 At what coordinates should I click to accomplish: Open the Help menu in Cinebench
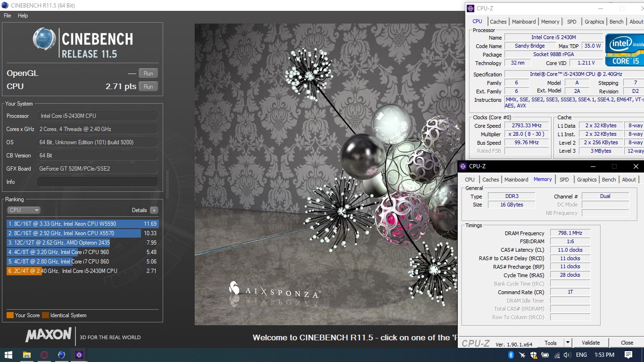[23, 16]
